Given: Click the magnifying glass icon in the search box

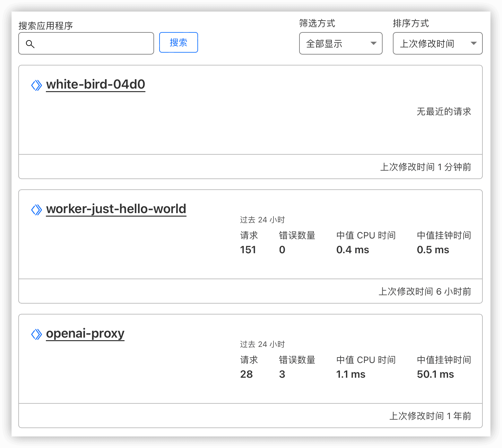Looking at the screenshot, I should [x=30, y=44].
